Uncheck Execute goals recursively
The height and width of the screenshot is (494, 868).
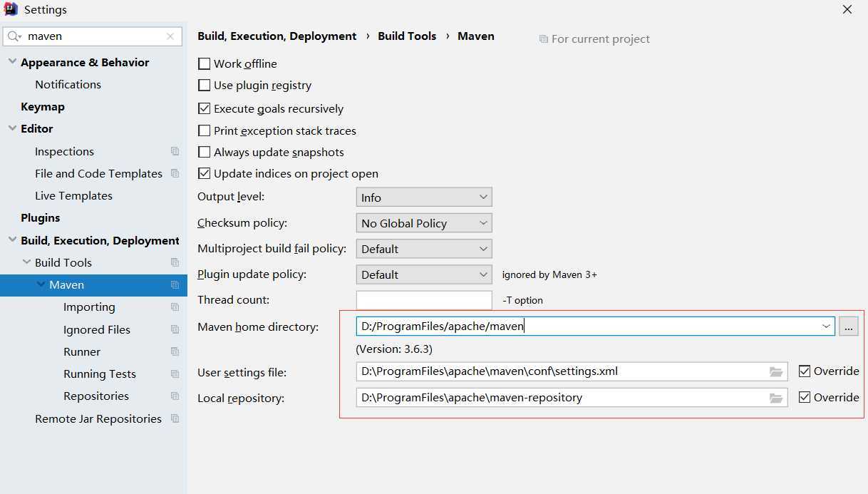coord(205,109)
